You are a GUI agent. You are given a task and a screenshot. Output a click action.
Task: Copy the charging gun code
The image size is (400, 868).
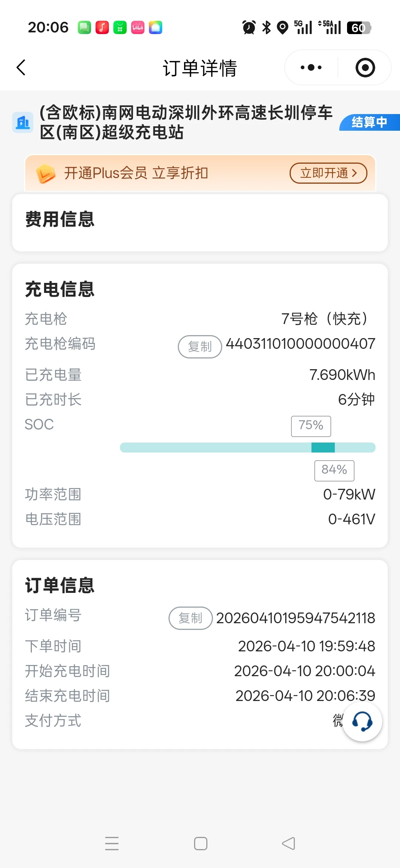tap(200, 347)
